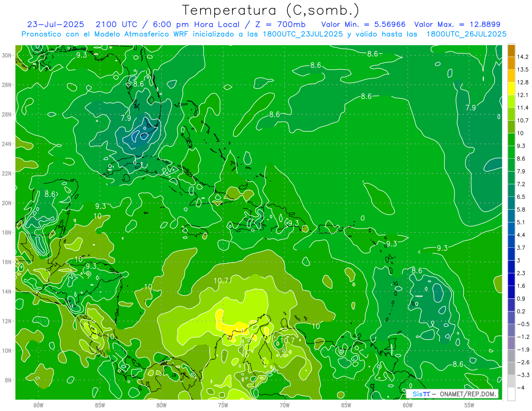Click the '70W' longitude axis label
This screenshot has height=411, width=532.
pos(285,405)
